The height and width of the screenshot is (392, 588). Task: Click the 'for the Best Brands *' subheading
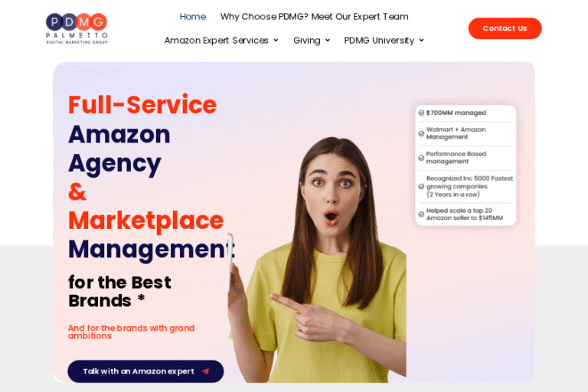[119, 291]
